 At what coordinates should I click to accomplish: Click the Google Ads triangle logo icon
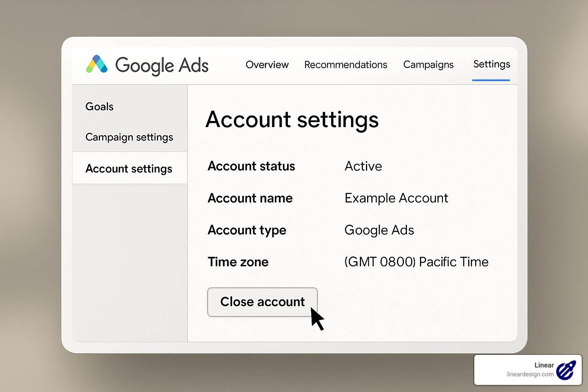pos(97,64)
